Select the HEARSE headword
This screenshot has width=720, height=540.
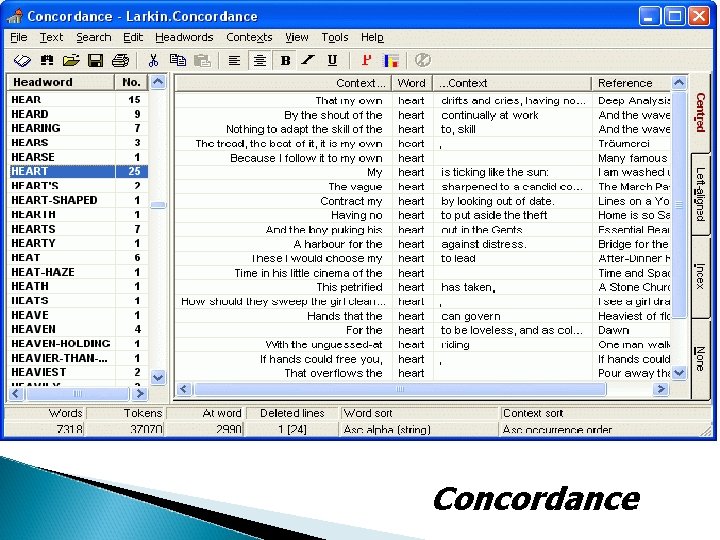[77, 157]
